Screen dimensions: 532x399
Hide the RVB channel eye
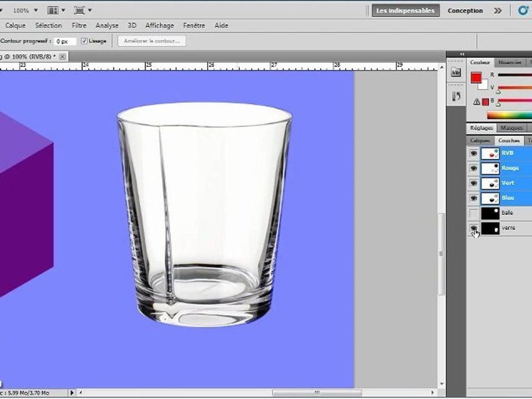point(474,153)
